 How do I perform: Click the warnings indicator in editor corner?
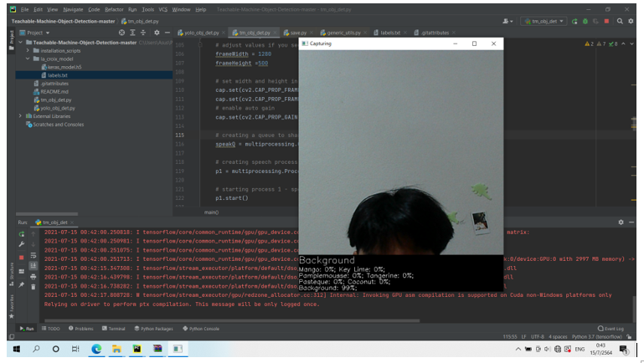(601, 43)
